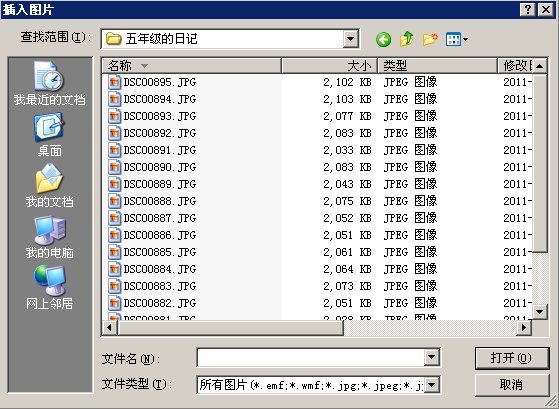Click the DSC00894.JPG file icon
Viewport: 559px width, 409px height.
click(x=114, y=99)
